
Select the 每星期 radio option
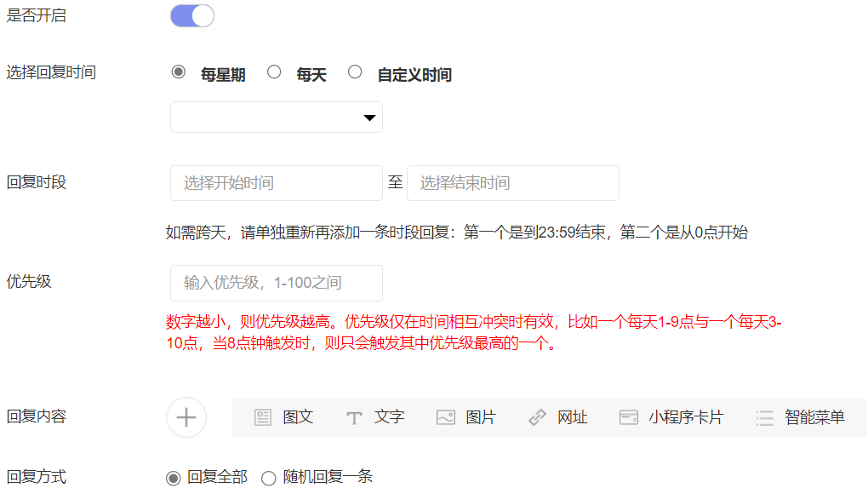point(178,72)
